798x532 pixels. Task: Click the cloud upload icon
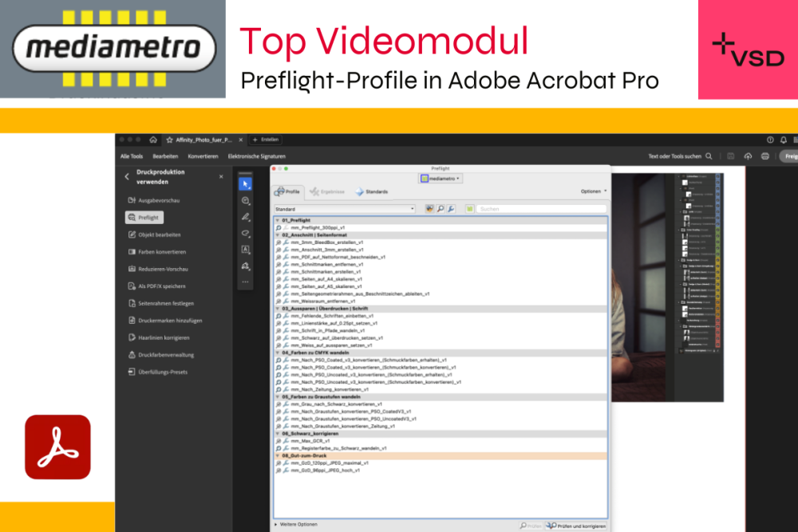tap(748, 156)
